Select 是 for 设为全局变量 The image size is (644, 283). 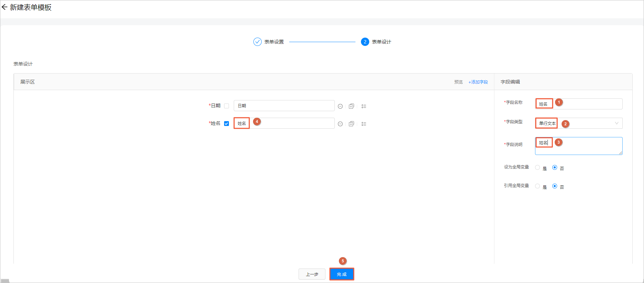point(537,167)
